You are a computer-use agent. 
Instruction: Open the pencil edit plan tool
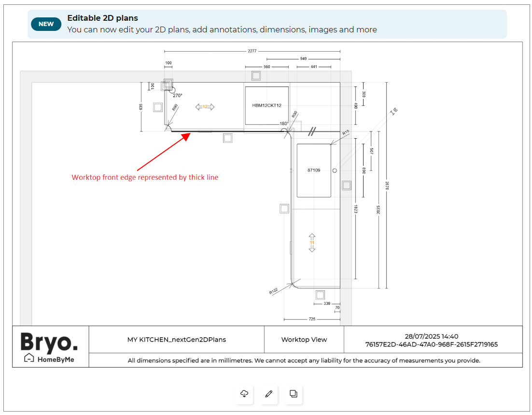(269, 394)
